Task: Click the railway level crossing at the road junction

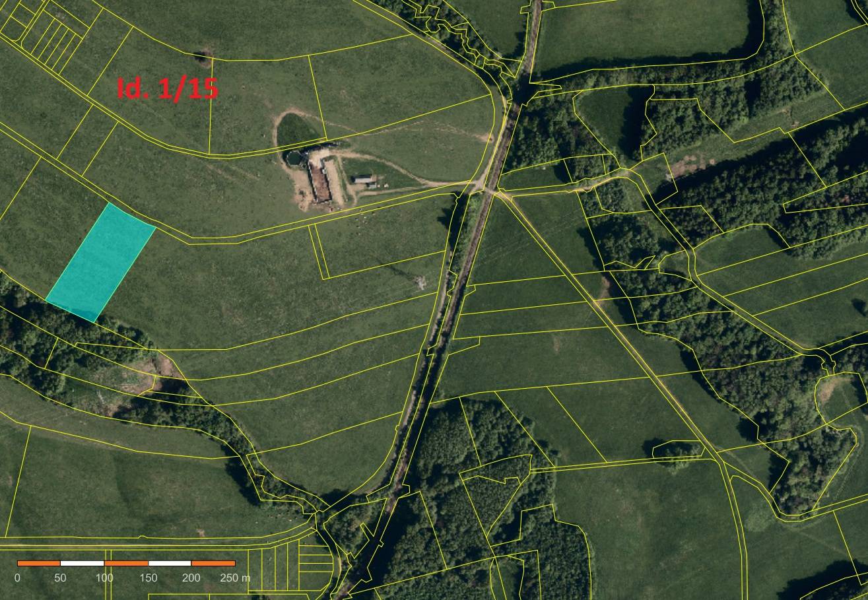Action: click(x=489, y=190)
